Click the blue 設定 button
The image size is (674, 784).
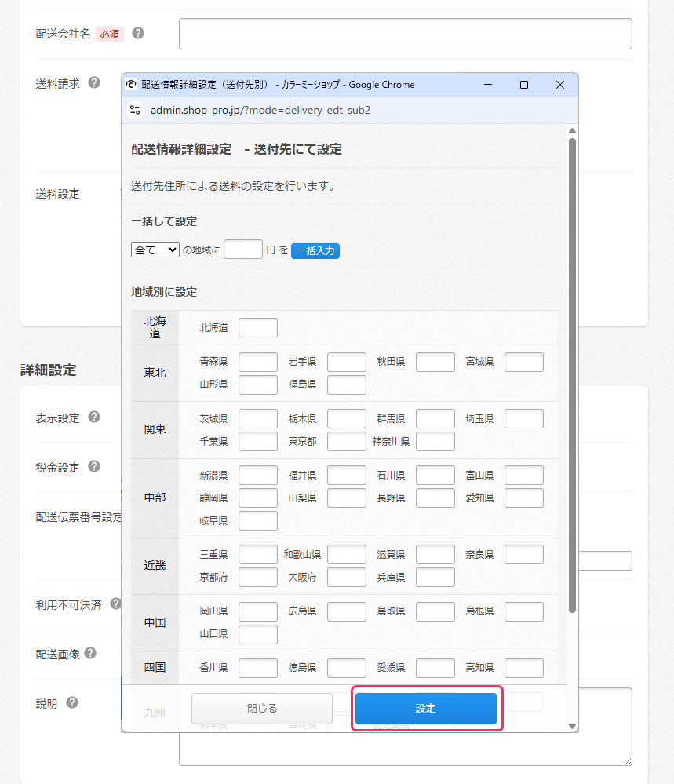[425, 708]
